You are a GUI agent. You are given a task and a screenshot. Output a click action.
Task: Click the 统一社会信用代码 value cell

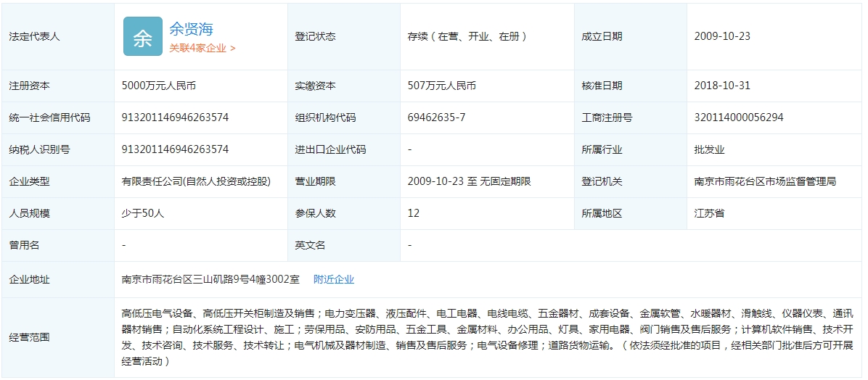click(x=175, y=117)
